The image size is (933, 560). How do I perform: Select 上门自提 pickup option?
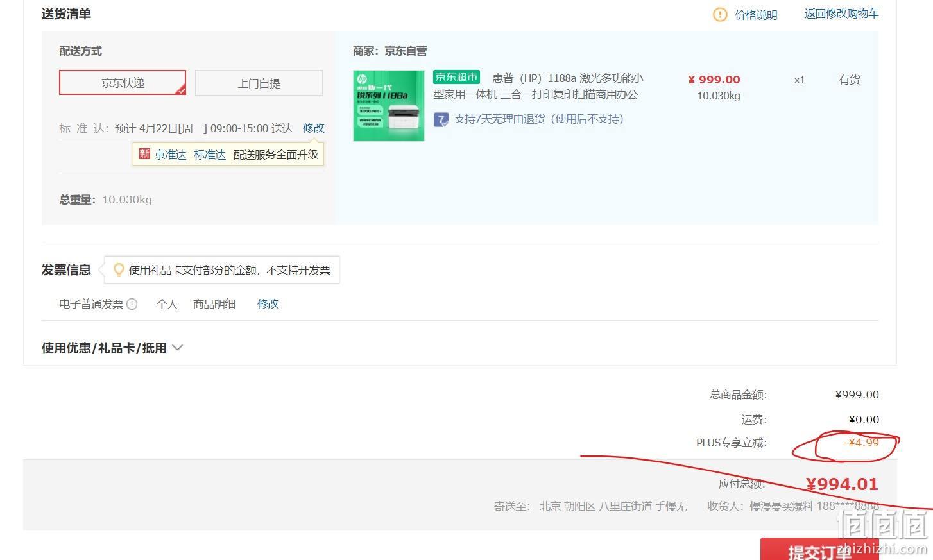point(259,83)
